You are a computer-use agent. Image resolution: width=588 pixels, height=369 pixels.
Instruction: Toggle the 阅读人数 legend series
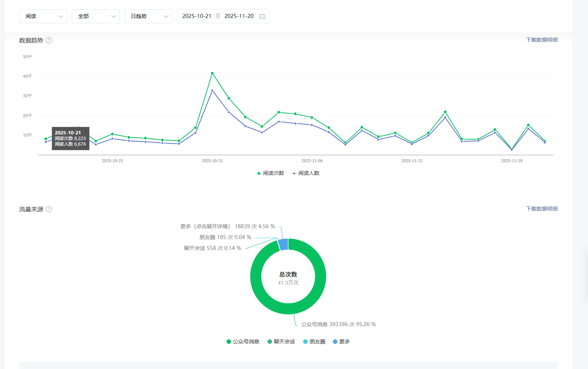coord(305,173)
